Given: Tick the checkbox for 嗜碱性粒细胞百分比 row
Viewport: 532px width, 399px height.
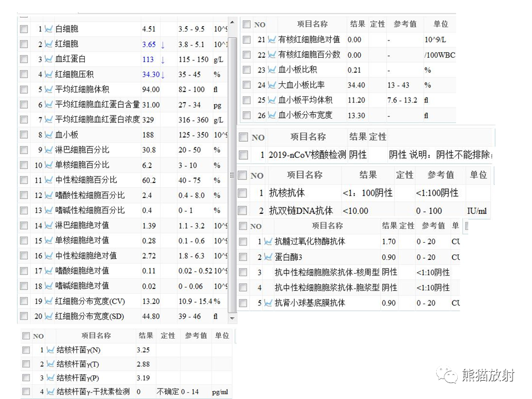Looking at the screenshot, I should tap(24, 211).
